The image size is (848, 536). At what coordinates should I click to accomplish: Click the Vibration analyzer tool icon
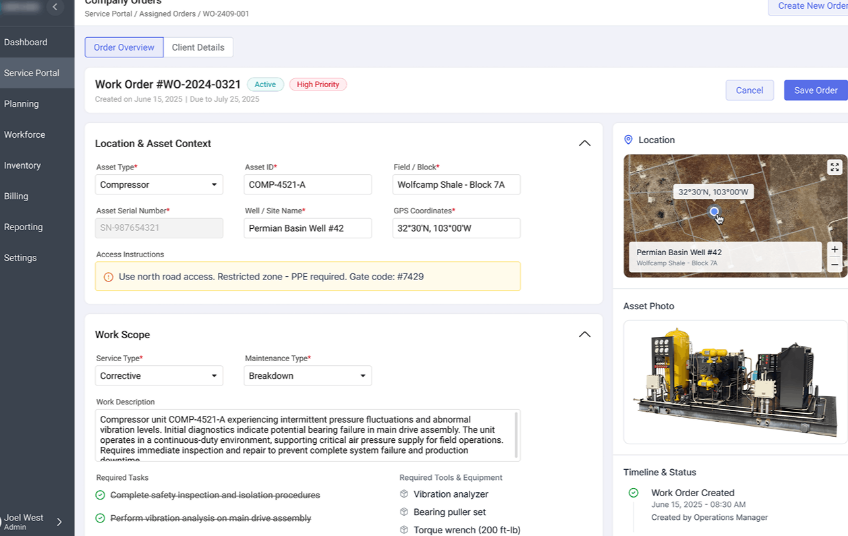point(403,494)
